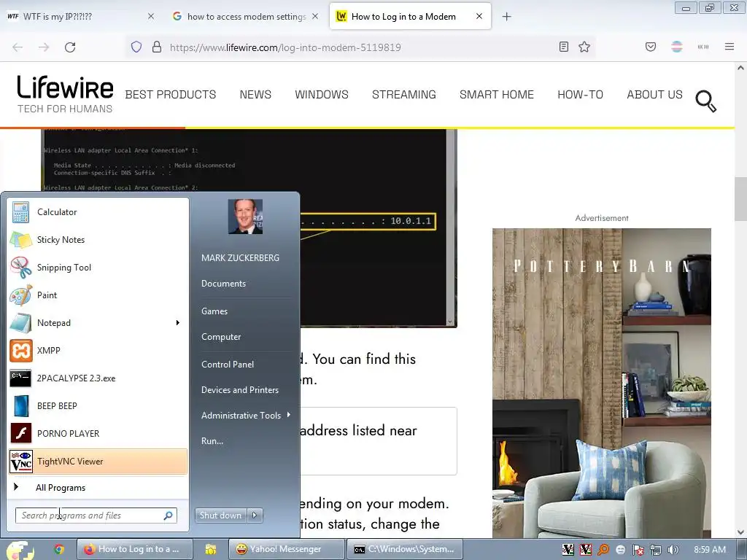Close the How to Log in to a Modem tab
The width and height of the screenshot is (747, 560).
(479, 16)
